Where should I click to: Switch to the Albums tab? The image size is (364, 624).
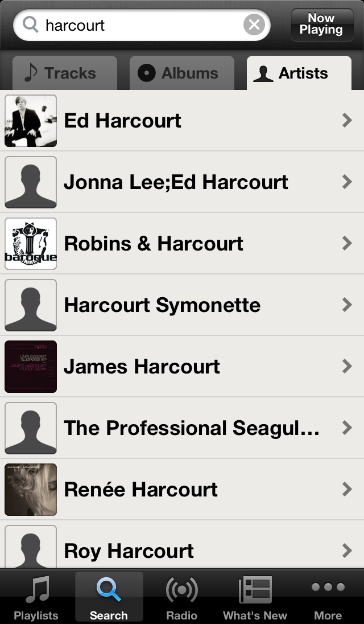tap(182, 73)
